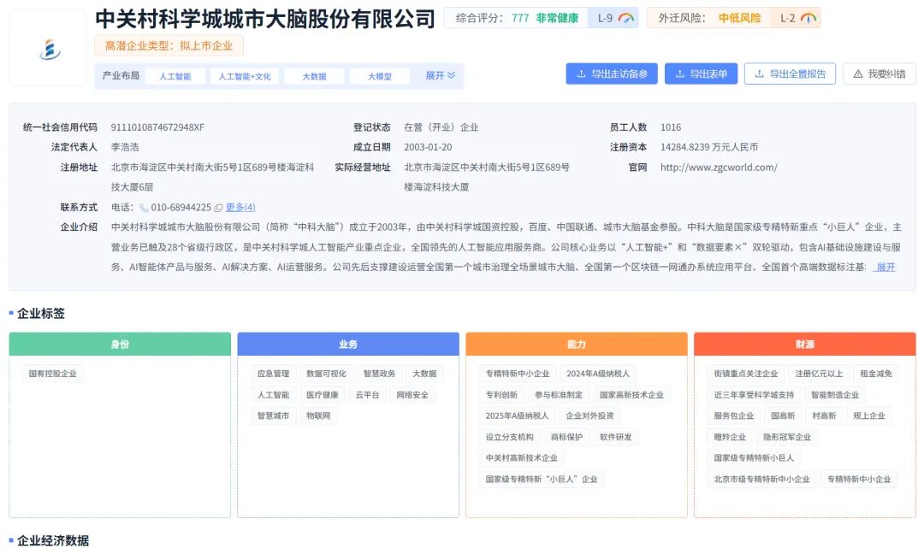Click the 国有控股企业 tag
924x560 pixels.
click(x=52, y=374)
